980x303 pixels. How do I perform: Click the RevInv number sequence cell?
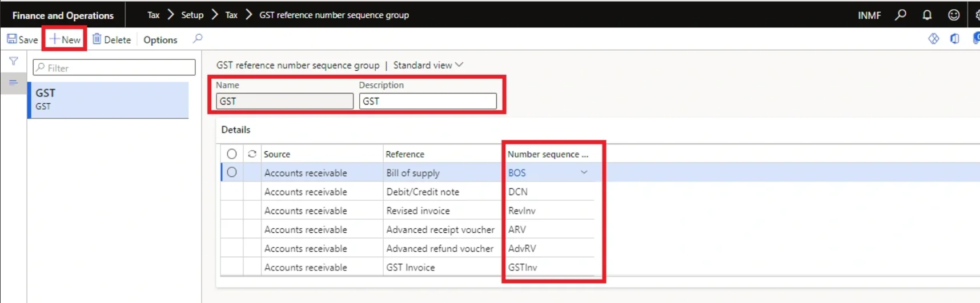pos(549,211)
